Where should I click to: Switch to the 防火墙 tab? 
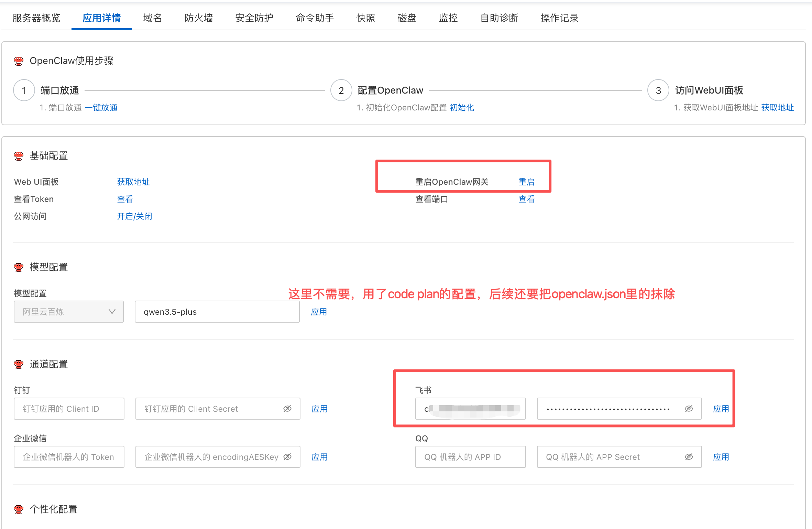point(198,18)
